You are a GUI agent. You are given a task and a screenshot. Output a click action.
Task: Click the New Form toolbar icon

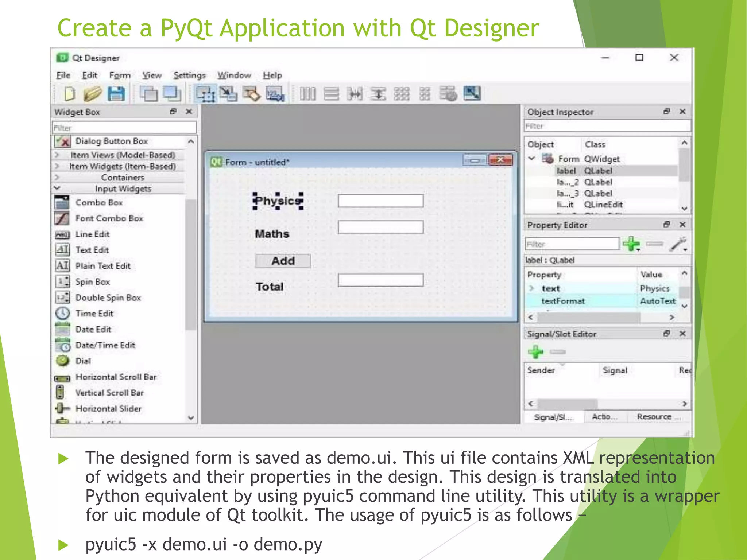click(x=69, y=94)
